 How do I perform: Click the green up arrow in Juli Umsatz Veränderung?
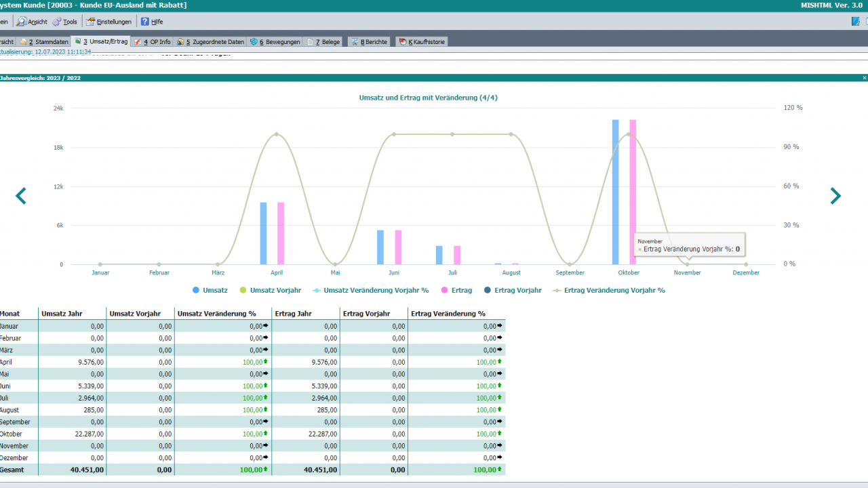pyautogui.click(x=266, y=397)
